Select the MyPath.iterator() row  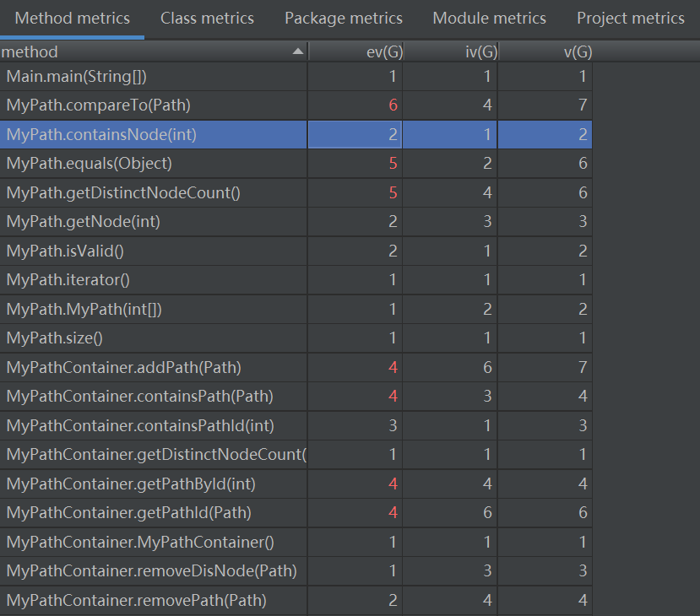296,279
